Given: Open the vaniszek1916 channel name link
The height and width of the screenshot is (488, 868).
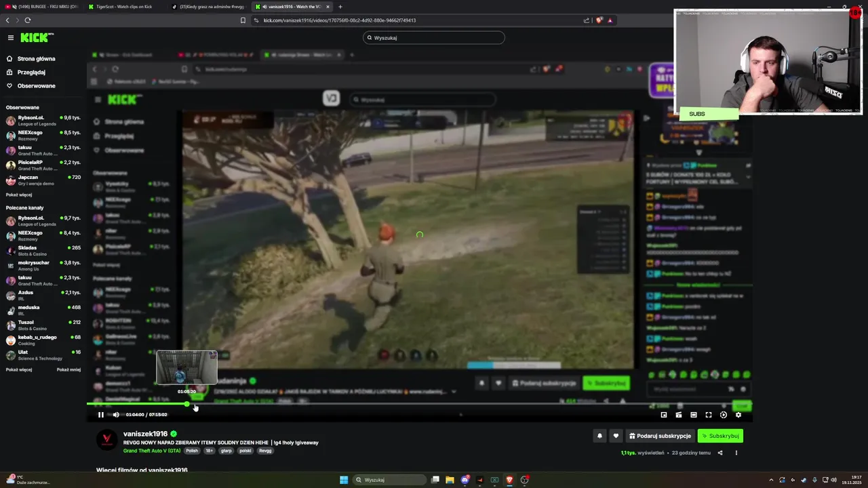Looking at the screenshot, I should tap(145, 434).
